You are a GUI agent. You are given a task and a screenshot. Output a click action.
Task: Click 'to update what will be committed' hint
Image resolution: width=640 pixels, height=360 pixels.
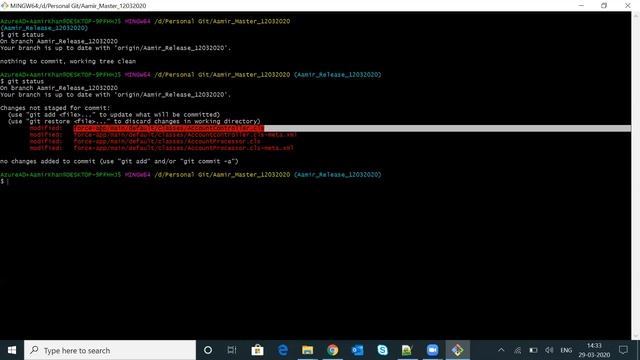[x=160, y=115]
